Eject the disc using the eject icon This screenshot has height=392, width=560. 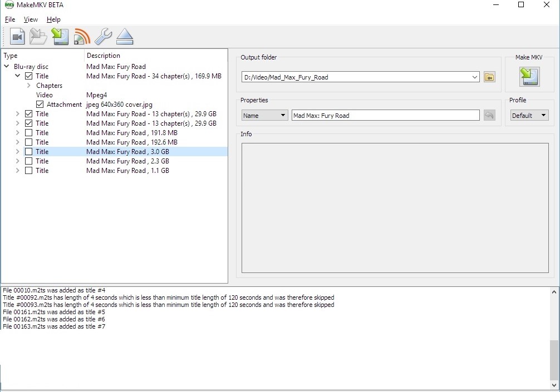[125, 36]
